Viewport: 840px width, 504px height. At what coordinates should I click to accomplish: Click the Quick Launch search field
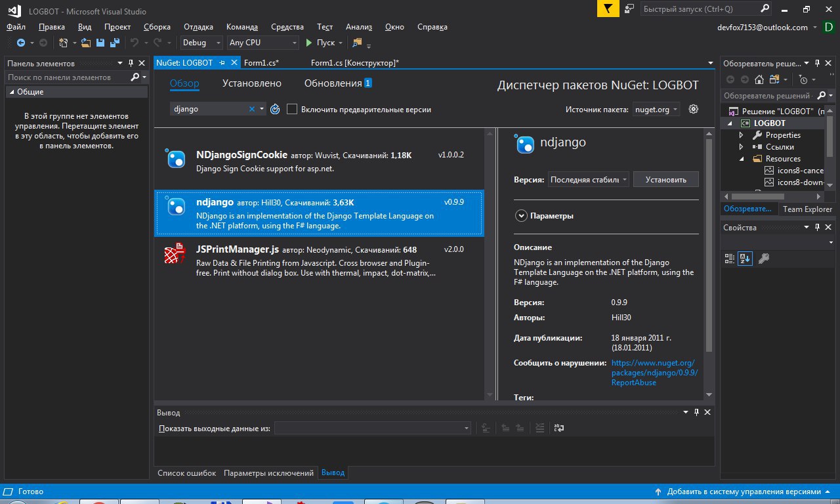[705, 9]
